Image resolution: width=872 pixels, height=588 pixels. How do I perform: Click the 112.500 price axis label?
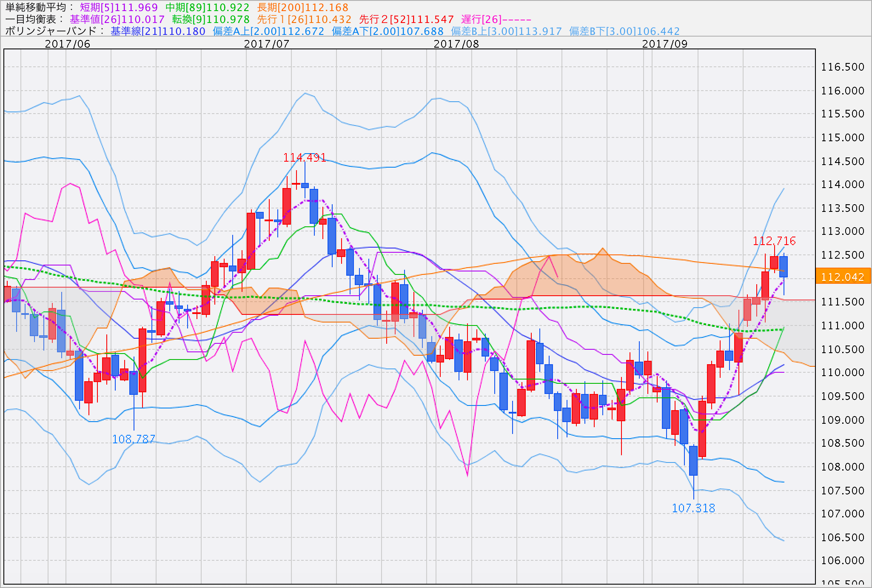(843, 255)
